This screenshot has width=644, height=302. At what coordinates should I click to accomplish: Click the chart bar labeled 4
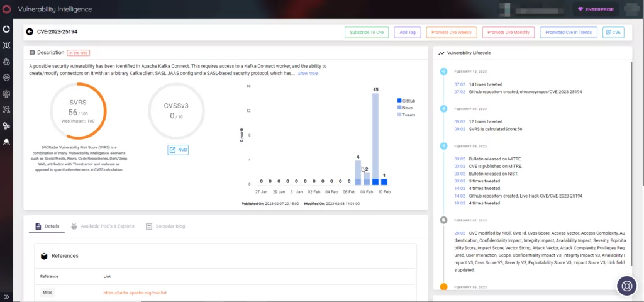pos(358,172)
